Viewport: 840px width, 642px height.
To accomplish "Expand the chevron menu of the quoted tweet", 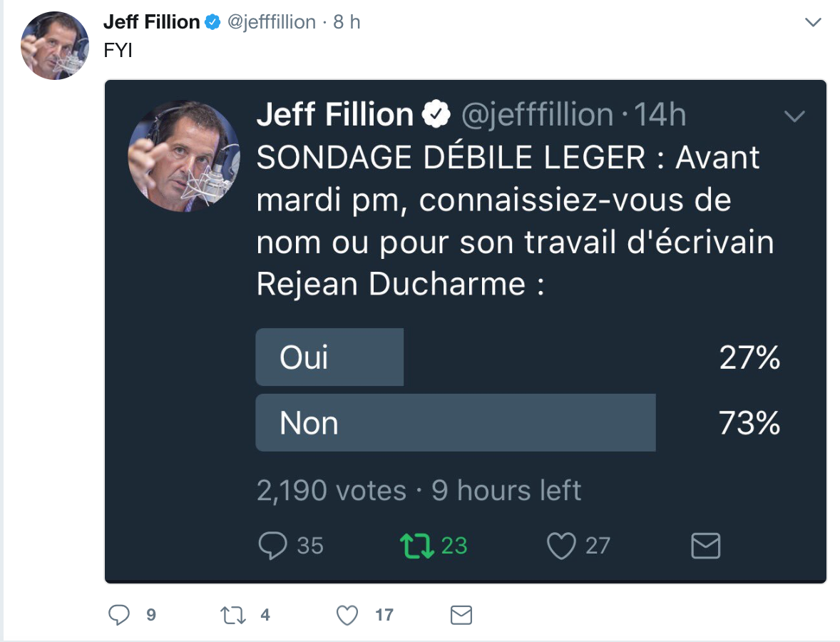I will pyautogui.click(x=794, y=116).
